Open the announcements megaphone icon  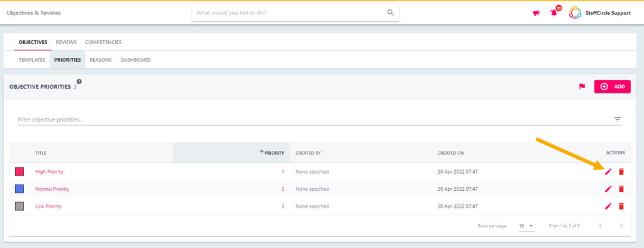click(x=536, y=13)
